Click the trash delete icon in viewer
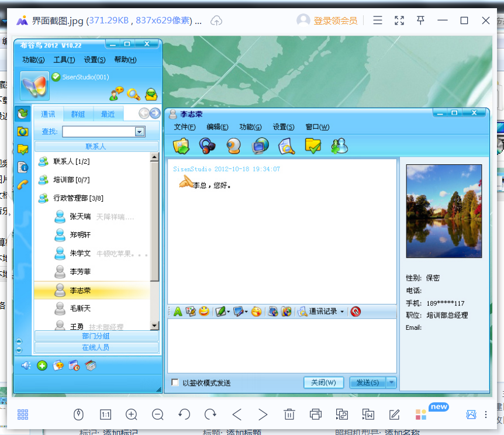 [289, 415]
